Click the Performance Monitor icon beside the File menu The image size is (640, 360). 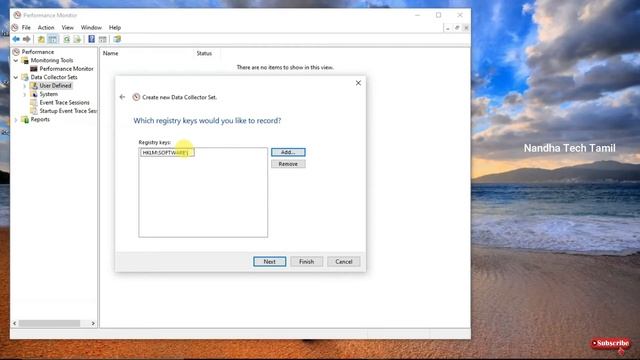(15, 27)
